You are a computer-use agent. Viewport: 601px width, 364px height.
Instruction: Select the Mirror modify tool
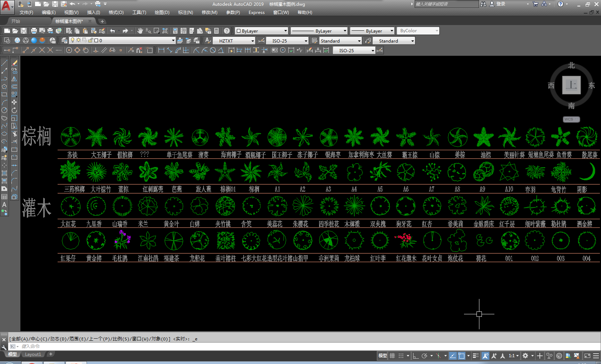click(14, 79)
